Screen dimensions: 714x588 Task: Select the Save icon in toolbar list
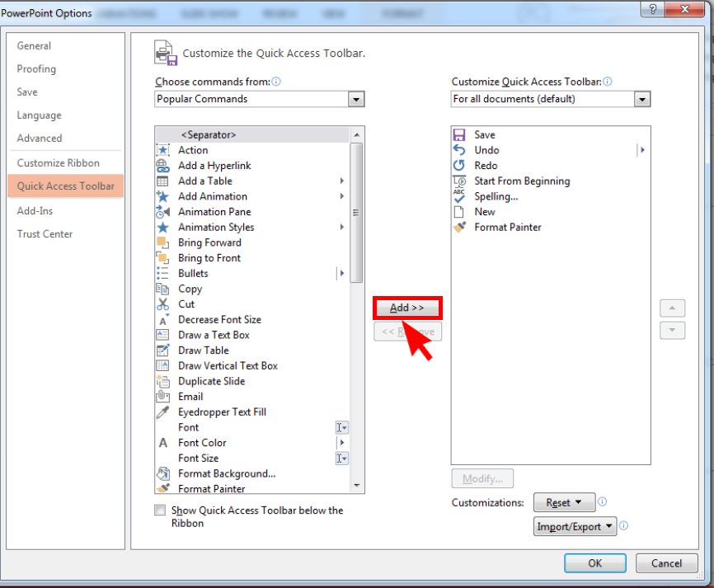click(459, 134)
